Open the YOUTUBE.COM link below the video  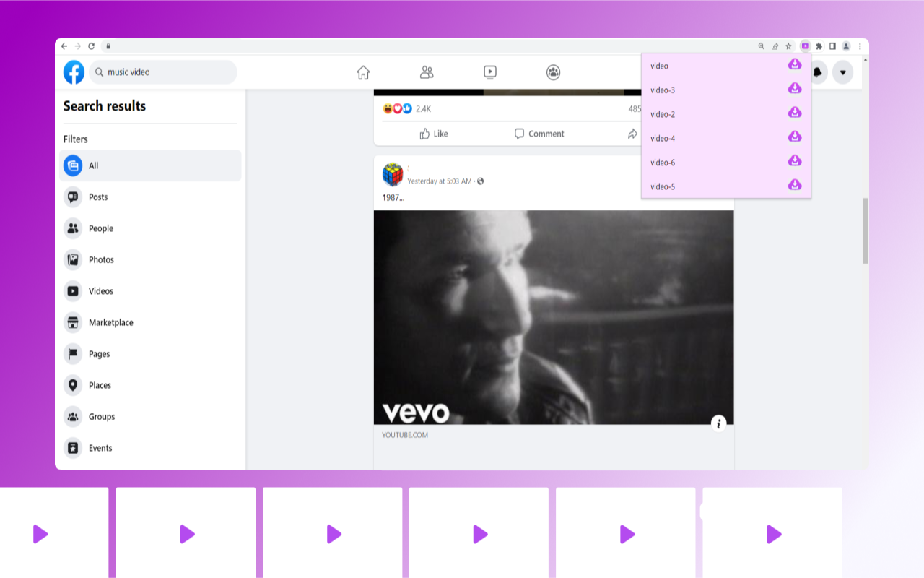click(405, 434)
